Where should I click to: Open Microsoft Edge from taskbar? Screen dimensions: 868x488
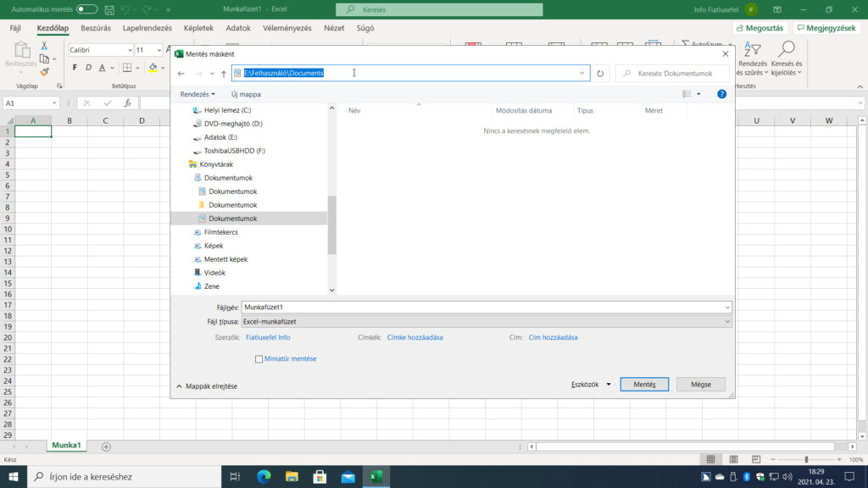264,476
